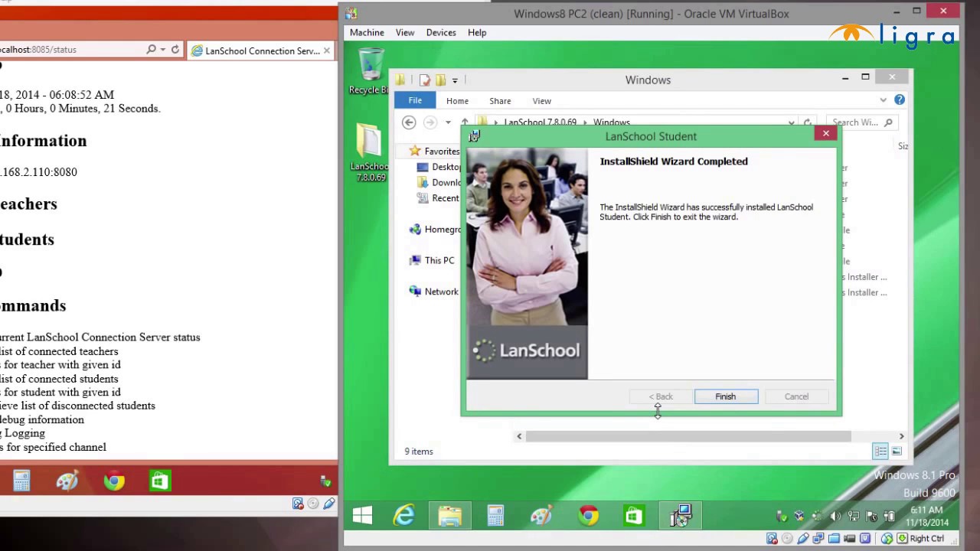Image resolution: width=980 pixels, height=551 pixels.
Task: Toggle large thumbnail view in Explorer status bar
Action: (x=897, y=451)
